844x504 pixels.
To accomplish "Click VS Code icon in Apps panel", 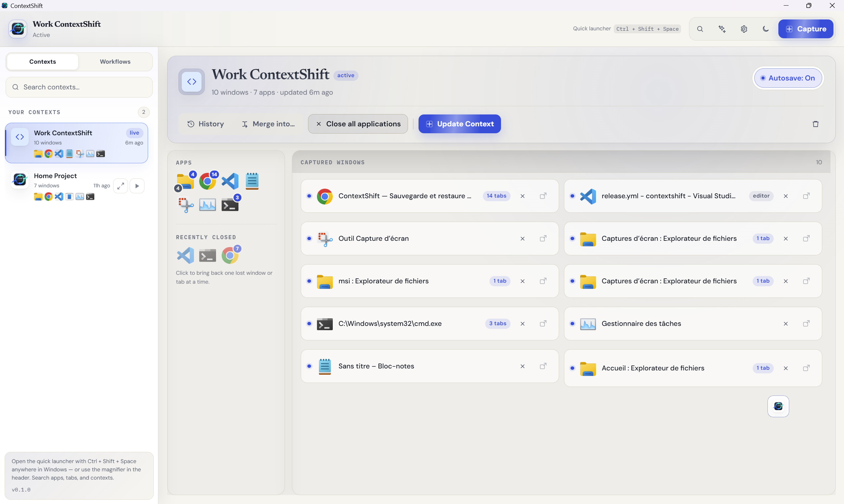I will [230, 181].
